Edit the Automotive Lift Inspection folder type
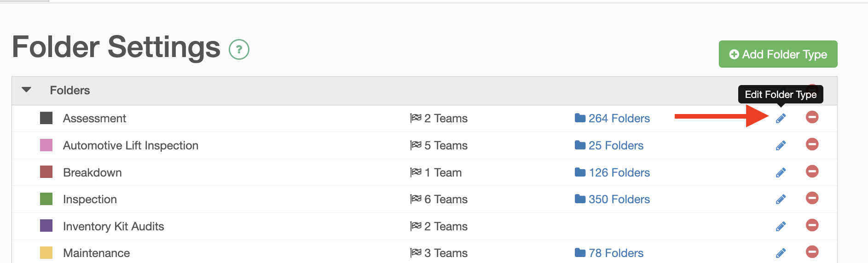Screen dimensions: 868x263 click(x=781, y=146)
